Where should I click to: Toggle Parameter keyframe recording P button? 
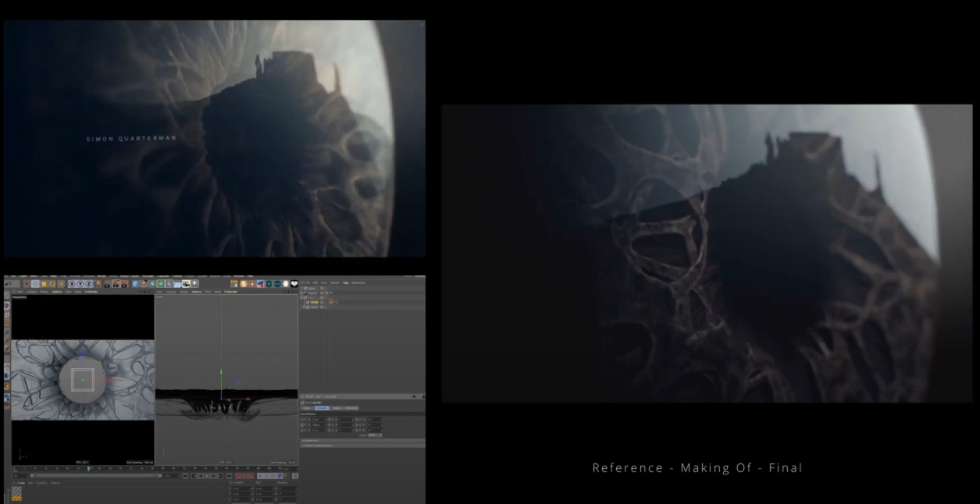tap(280, 476)
